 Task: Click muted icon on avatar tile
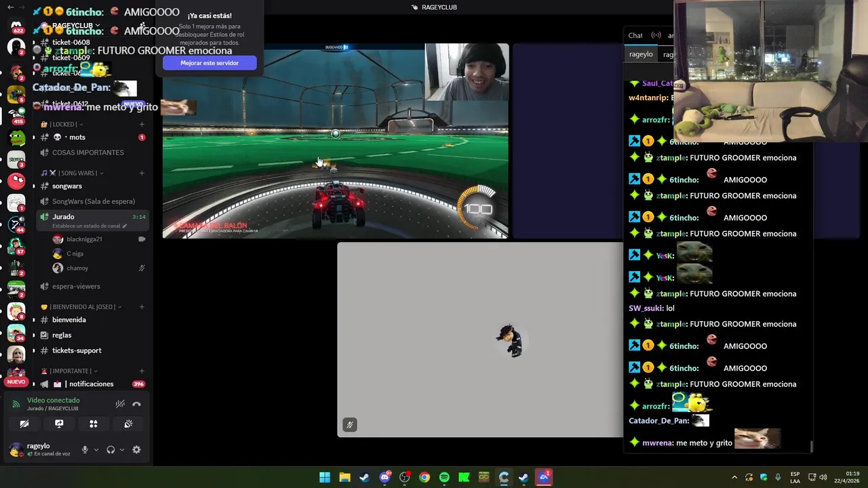click(x=350, y=425)
